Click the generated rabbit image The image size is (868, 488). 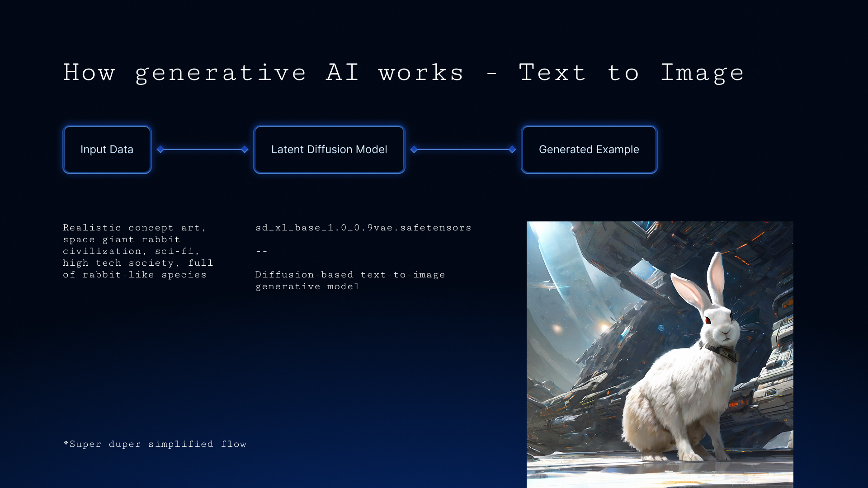point(660,354)
